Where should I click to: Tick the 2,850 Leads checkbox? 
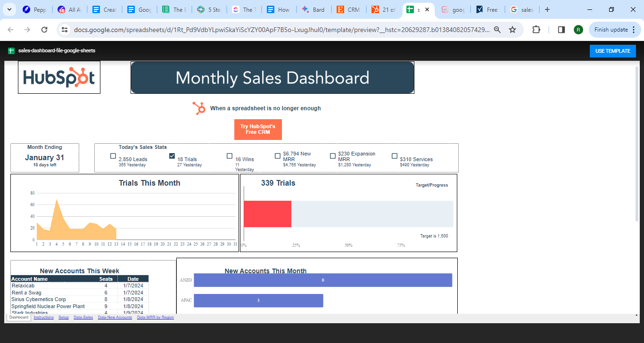tap(113, 156)
